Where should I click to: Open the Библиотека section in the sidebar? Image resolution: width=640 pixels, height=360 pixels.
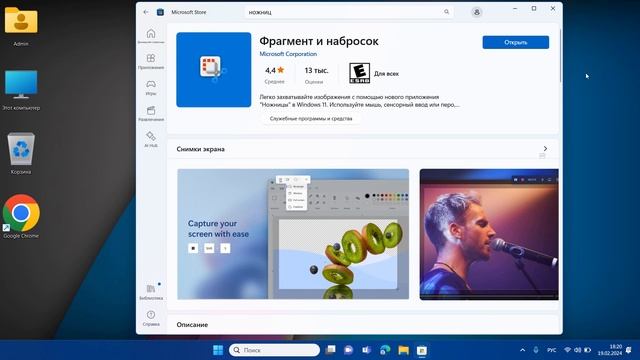pos(151,292)
